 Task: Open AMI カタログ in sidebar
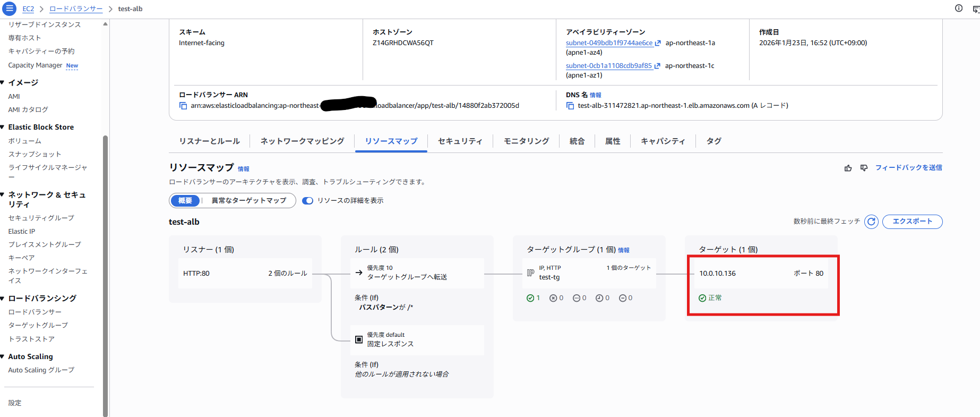tap(28, 110)
